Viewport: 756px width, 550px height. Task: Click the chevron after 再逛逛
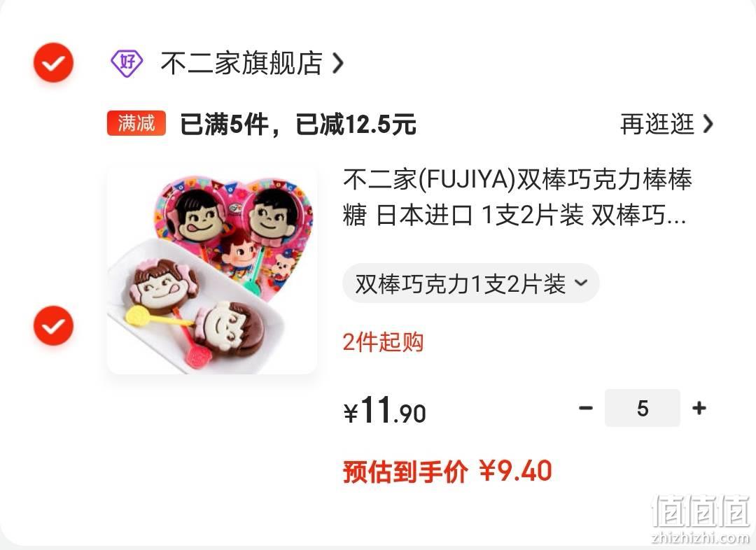tap(707, 124)
